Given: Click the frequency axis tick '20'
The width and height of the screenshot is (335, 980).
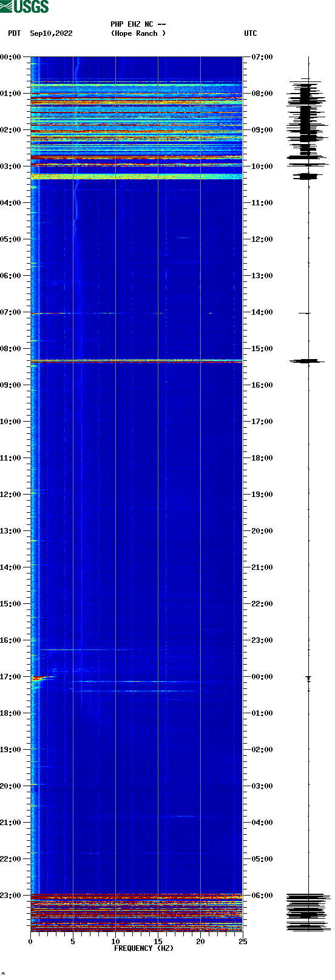Looking at the screenshot, I should click(200, 942).
